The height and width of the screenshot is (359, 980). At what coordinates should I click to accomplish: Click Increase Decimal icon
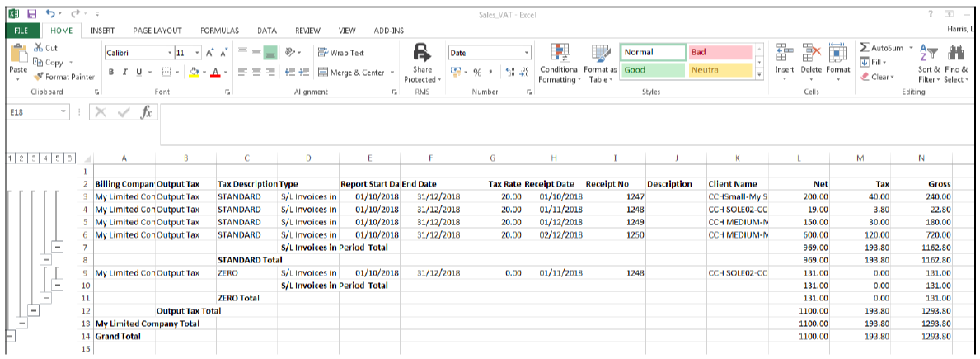[509, 73]
